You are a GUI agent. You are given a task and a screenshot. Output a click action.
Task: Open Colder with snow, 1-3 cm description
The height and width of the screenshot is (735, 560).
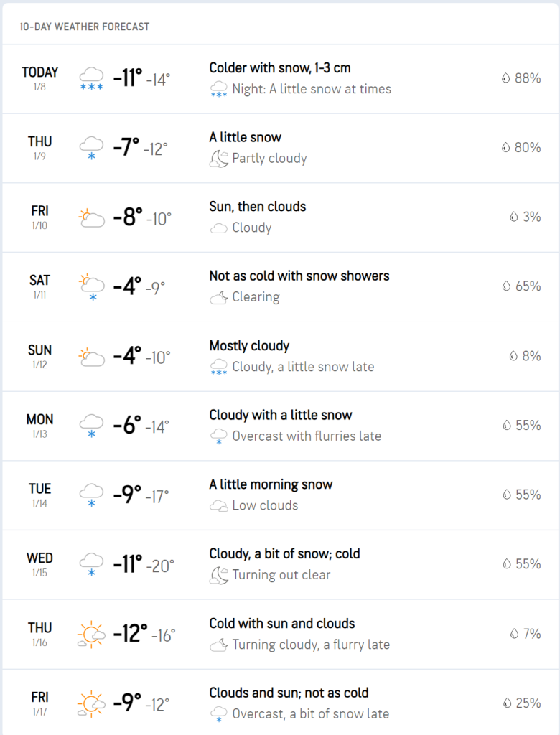tap(280, 68)
